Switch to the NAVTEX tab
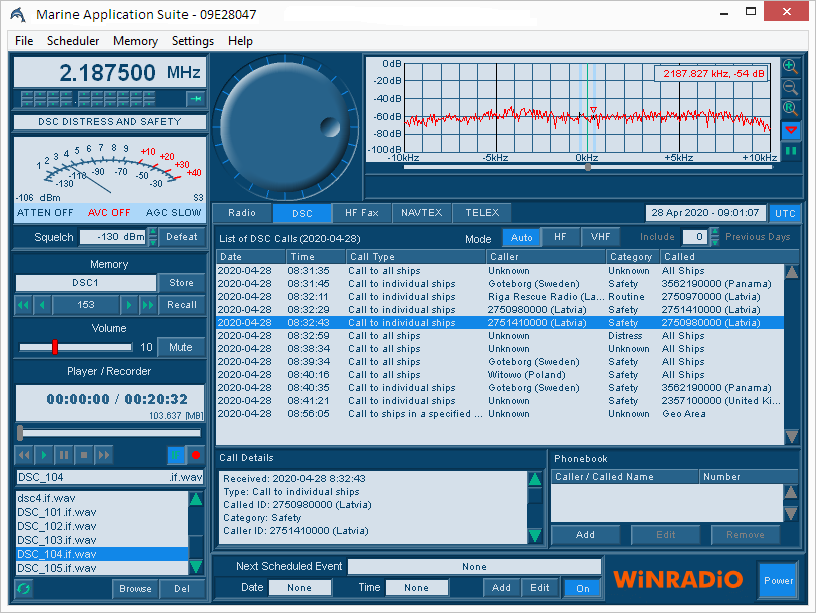The height and width of the screenshot is (613, 816). coord(421,212)
